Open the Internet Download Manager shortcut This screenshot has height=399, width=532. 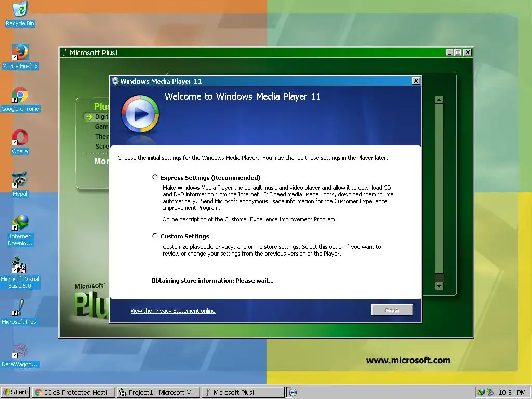(20, 231)
